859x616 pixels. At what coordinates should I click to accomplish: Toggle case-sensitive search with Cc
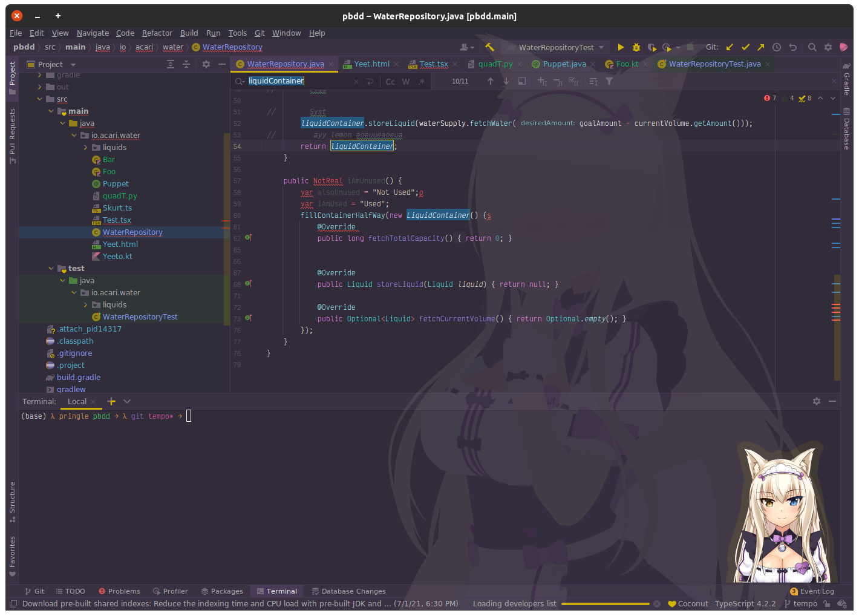click(390, 81)
